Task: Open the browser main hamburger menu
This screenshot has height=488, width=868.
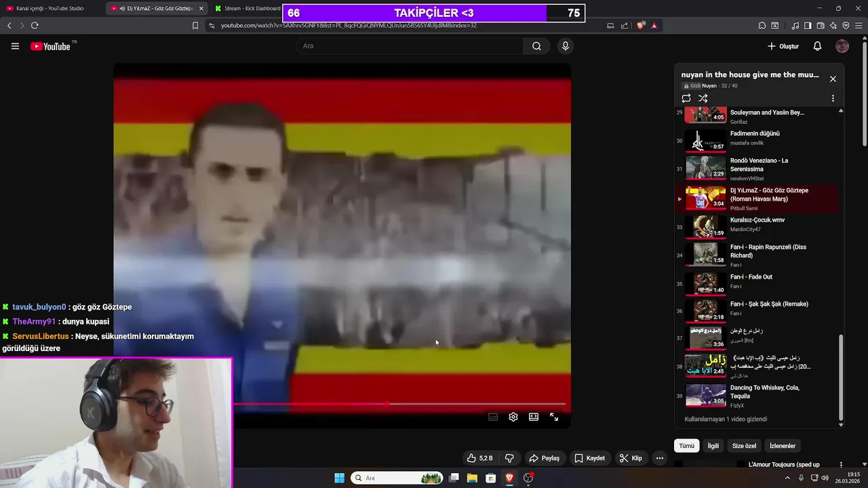Action: tap(859, 26)
